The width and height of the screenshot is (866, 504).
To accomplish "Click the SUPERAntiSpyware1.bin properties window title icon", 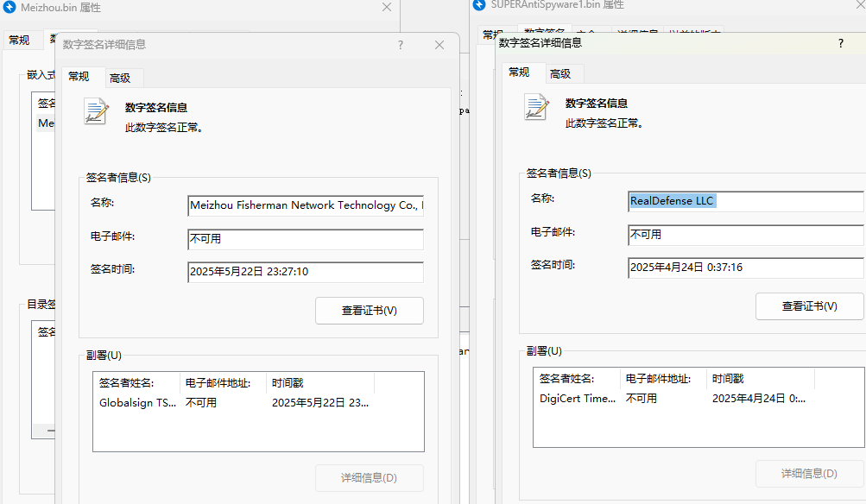I will (x=479, y=4).
